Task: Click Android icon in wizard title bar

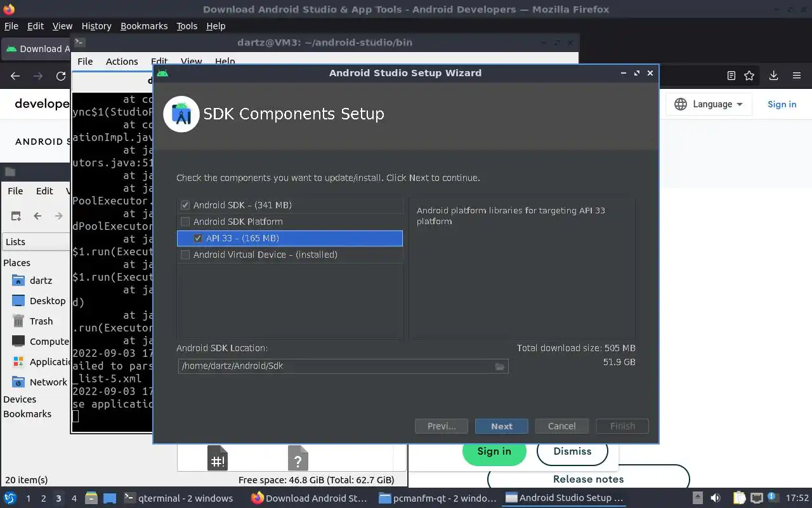Action: tap(162, 73)
